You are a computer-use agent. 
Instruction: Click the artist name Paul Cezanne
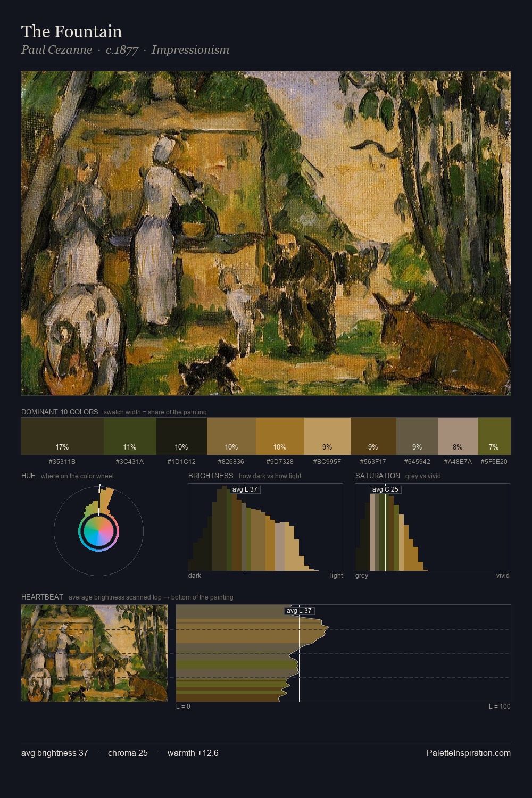(x=56, y=50)
